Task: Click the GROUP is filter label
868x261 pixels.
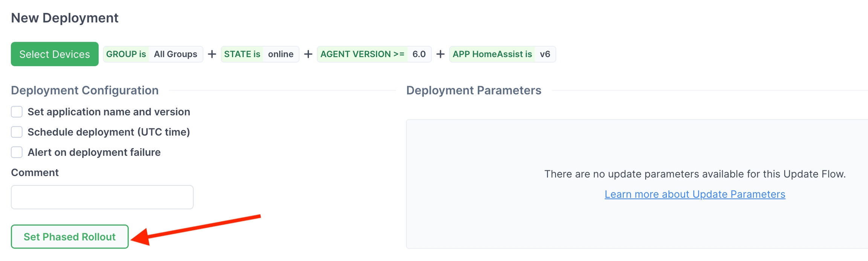Action: (126, 54)
